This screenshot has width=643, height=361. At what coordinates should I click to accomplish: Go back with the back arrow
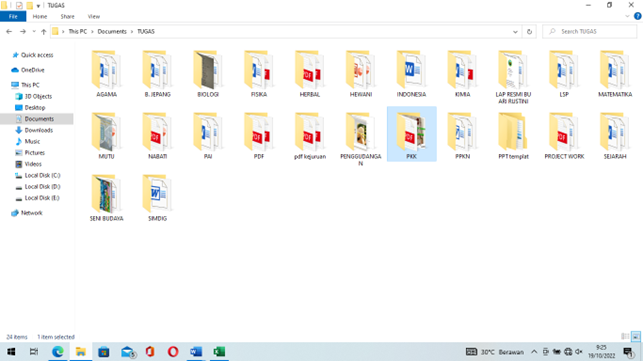(9, 32)
